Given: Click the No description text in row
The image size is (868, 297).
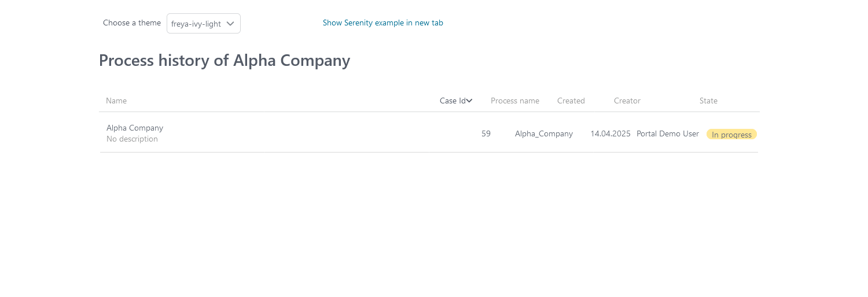Looking at the screenshot, I should tap(132, 139).
